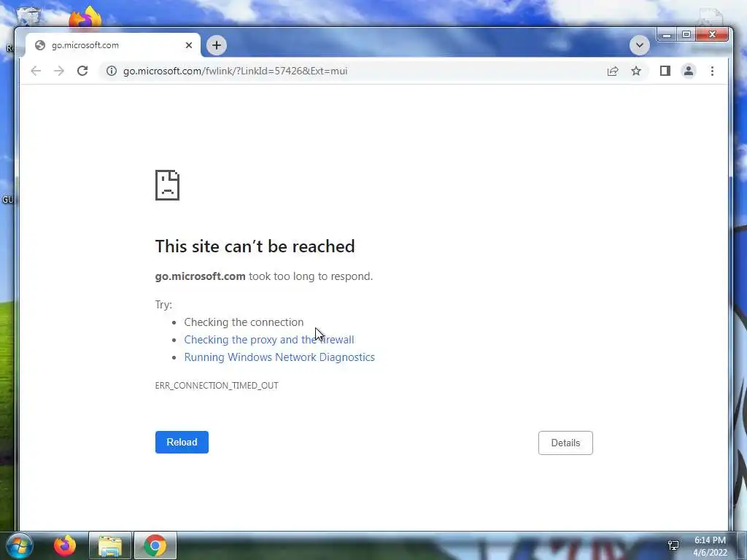Open Running Windows Network Diagnostics link
This screenshot has width=747, height=560.
(x=279, y=357)
